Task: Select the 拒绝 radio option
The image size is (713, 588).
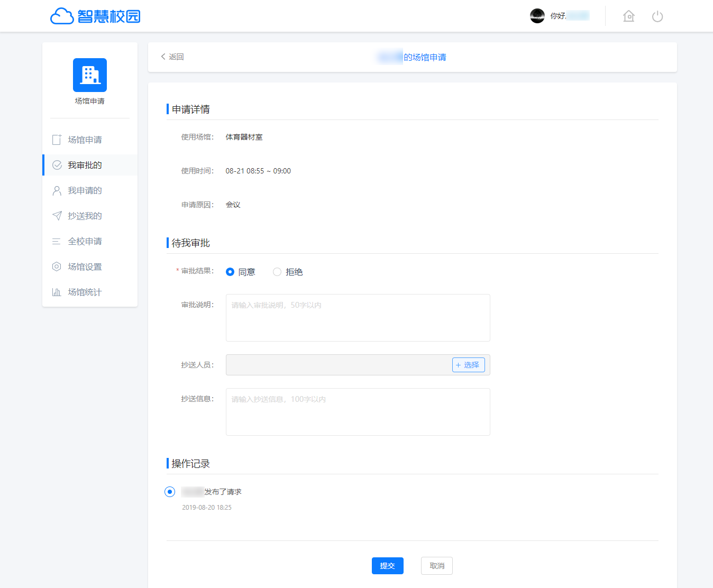Action: click(277, 272)
